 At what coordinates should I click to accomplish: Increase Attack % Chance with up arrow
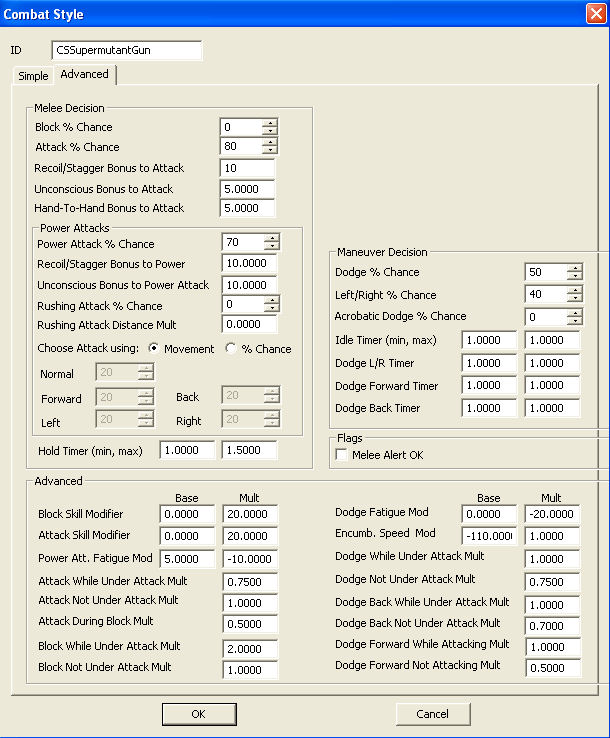(270, 142)
